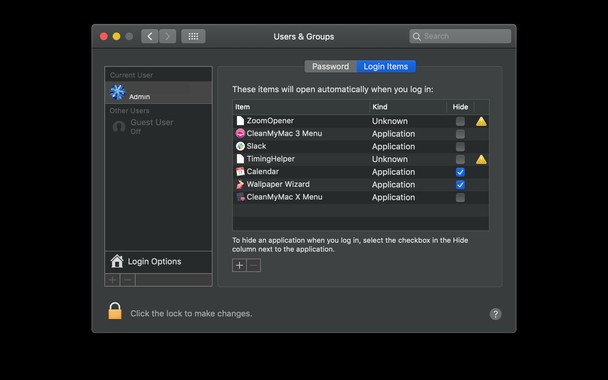
Task: Minimize the Users & Groups window
Action: [116, 36]
